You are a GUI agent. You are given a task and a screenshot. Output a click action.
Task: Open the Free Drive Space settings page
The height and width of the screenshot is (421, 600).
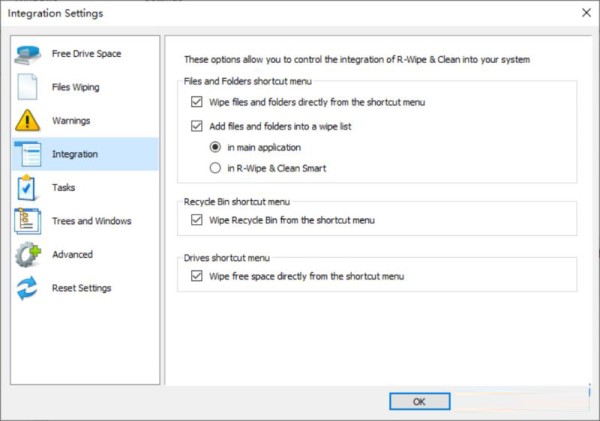pos(86,54)
